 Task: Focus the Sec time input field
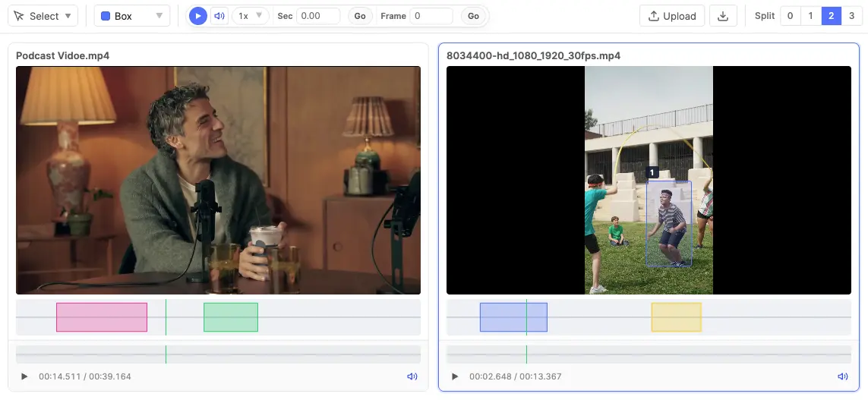click(x=318, y=16)
